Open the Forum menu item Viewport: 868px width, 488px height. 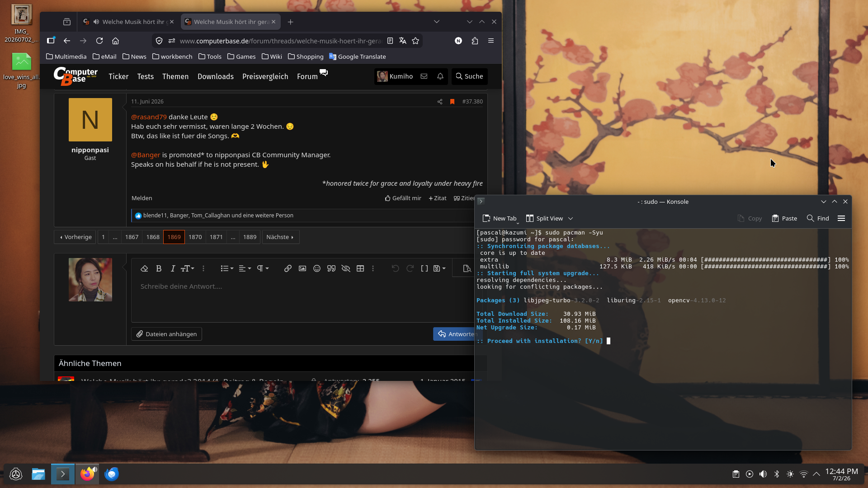tap(307, 76)
